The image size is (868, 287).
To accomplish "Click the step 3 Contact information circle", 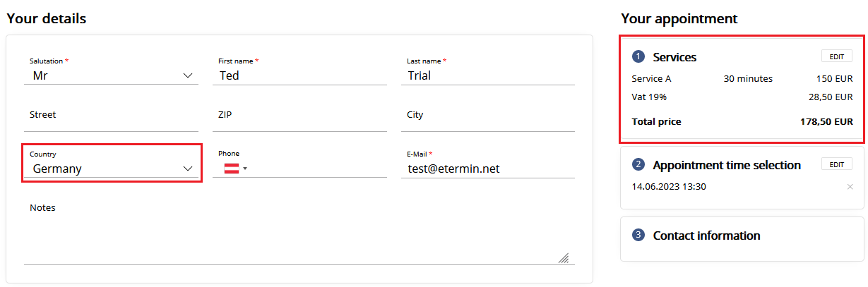I will 638,236.
